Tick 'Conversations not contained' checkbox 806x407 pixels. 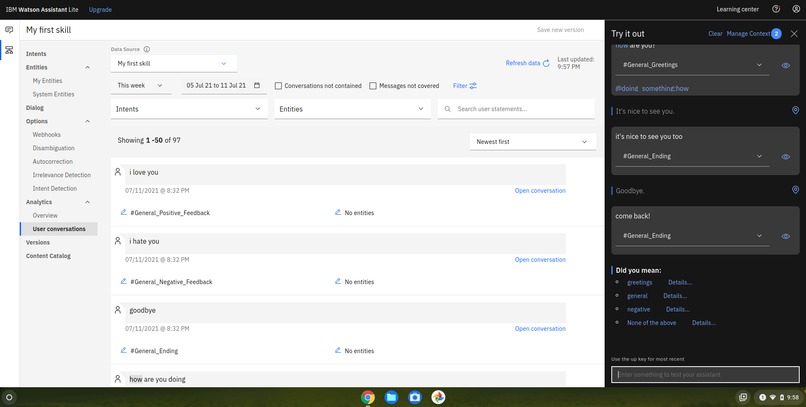(x=278, y=86)
